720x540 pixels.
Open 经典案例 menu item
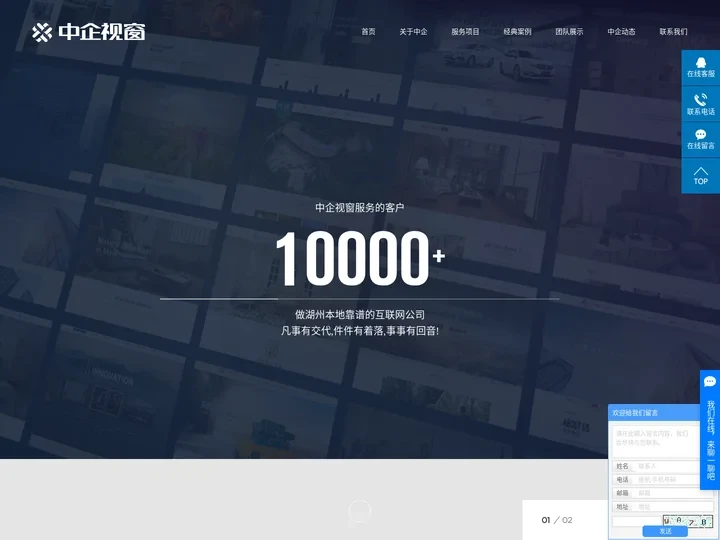517,32
